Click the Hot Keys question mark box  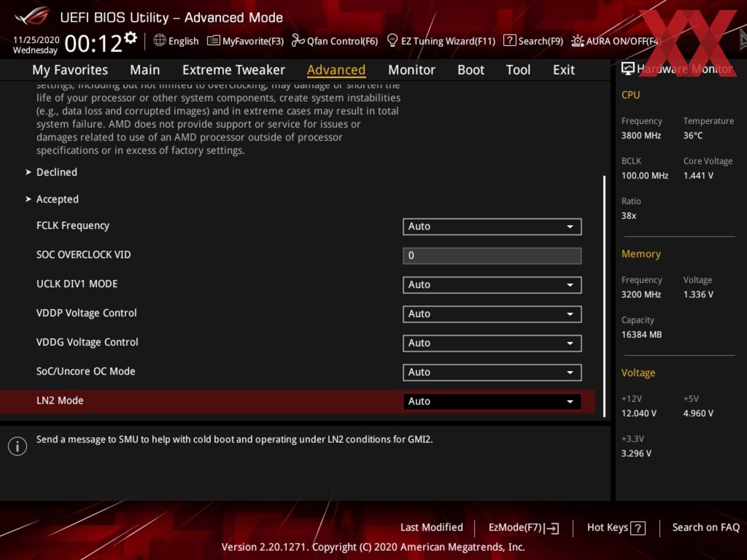coord(638,528)
